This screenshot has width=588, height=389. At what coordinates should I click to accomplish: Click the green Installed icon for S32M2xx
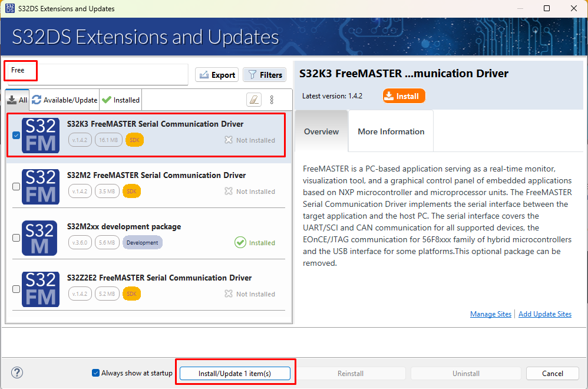[x=240, y=242]
